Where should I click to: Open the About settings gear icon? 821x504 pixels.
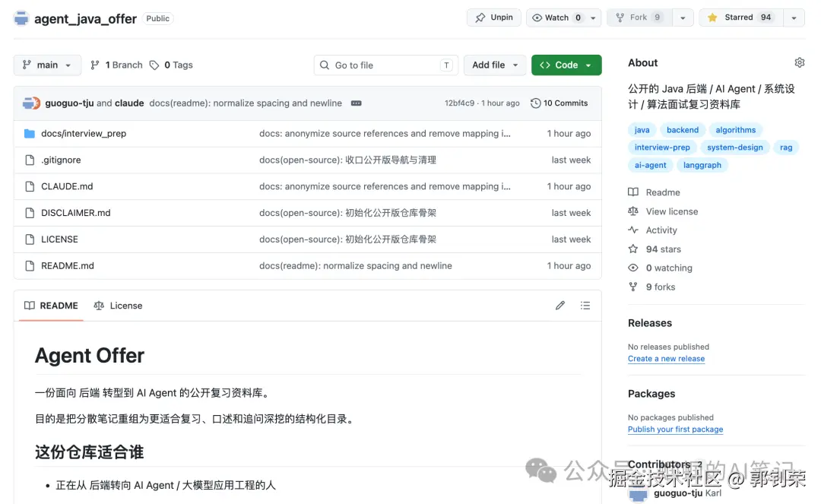pos(799,63)
